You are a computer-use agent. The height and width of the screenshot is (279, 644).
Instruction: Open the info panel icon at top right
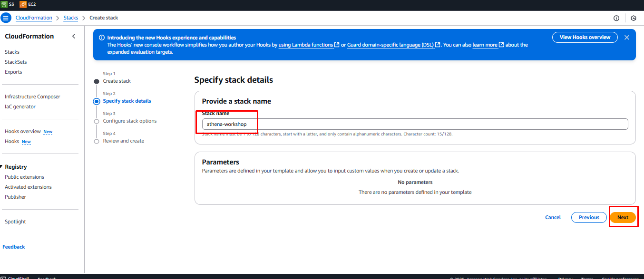(x=616, y=18)
